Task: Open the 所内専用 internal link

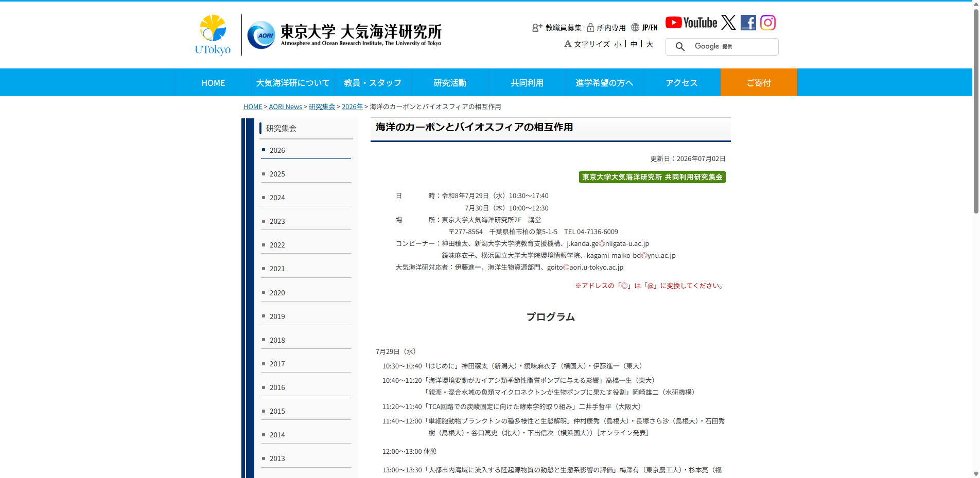Action: pyautogui.click(x=606, y=28)
